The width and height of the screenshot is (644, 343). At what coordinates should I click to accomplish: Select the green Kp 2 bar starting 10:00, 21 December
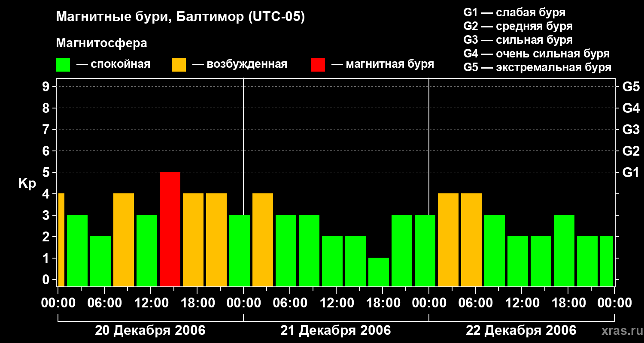click(332, 261)
